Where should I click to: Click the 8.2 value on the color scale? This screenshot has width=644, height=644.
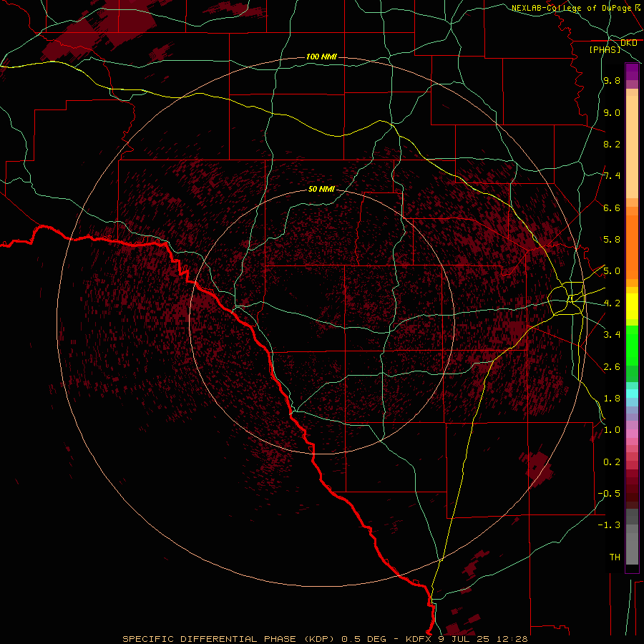tap(612, 144)
